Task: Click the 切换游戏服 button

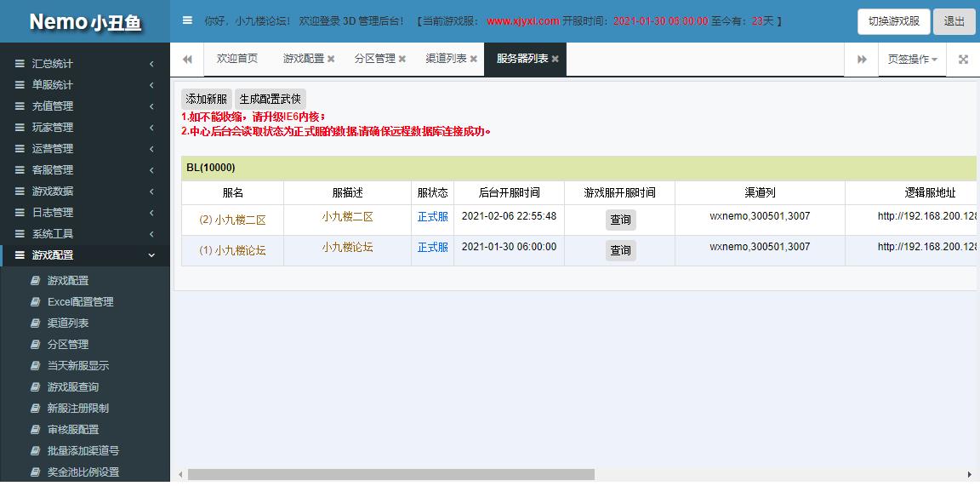Action: (893, 21)
